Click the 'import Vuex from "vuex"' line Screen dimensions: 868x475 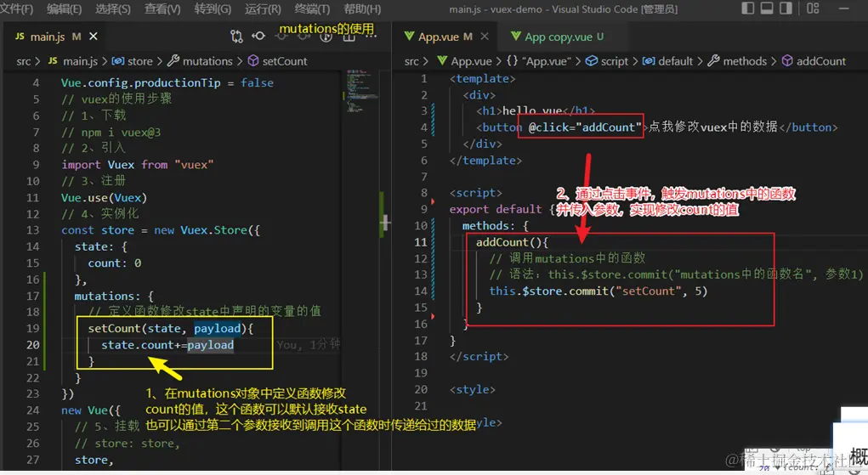click(x=137, y=165)
